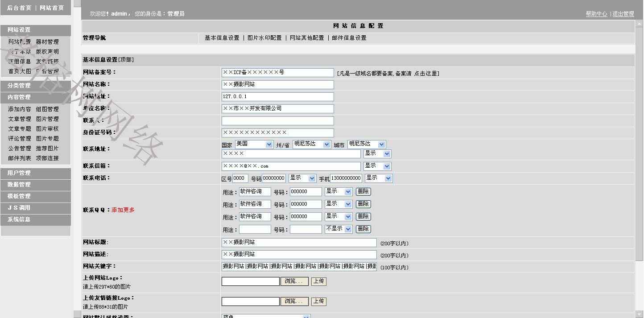Open the 州/省 dropdown showing 明尼苏达
This screenshot has height=318, width=644.
pos(312,144)
